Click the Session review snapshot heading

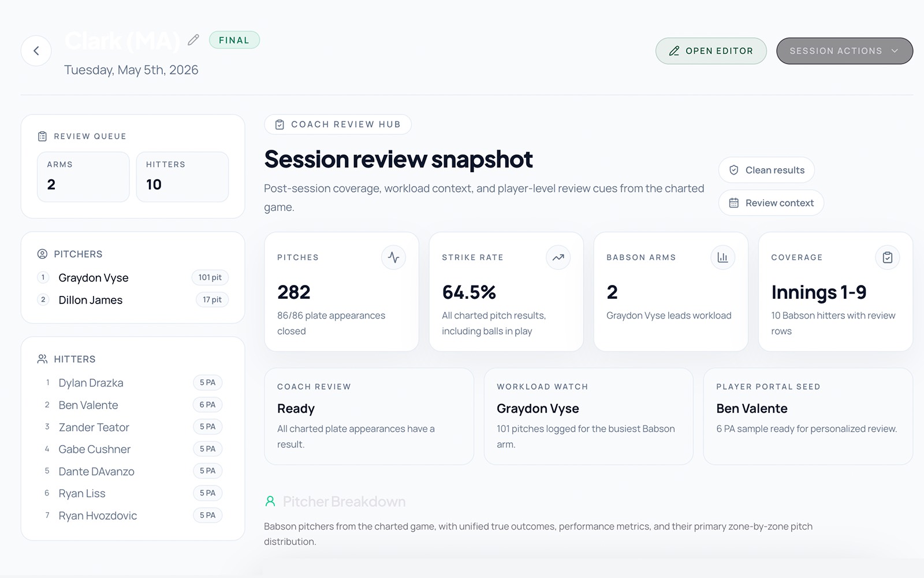click(x=398, y=159)
